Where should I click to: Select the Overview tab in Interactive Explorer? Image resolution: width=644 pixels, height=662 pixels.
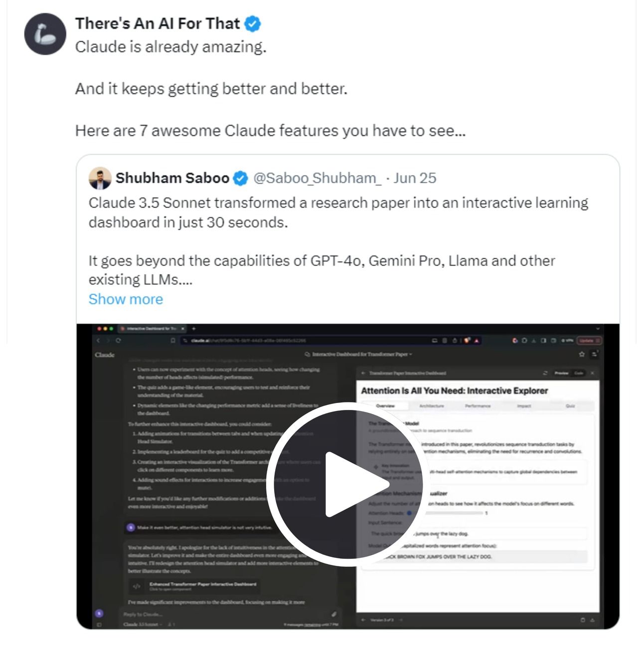[385, 406]
